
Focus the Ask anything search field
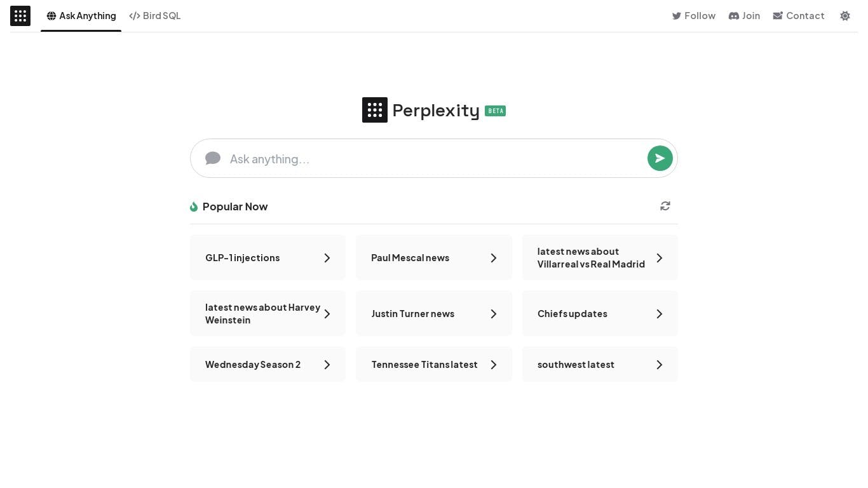pyautogui.click(x=432, y=159)
